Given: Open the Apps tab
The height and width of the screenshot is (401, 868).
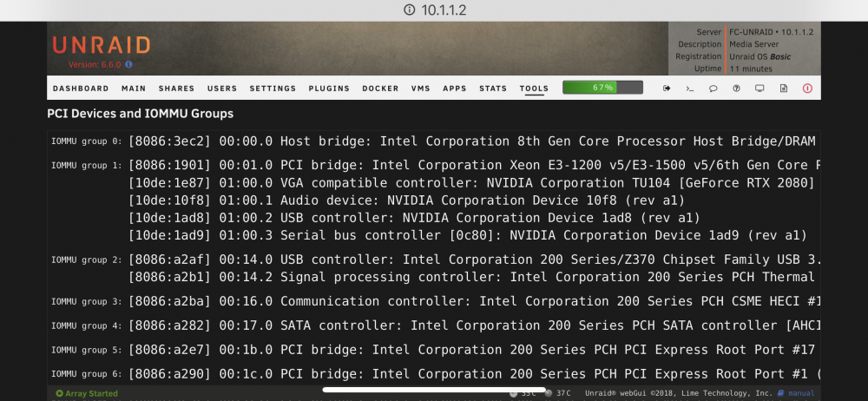Looking at the screenshot, I should click(x=455, y=88).
